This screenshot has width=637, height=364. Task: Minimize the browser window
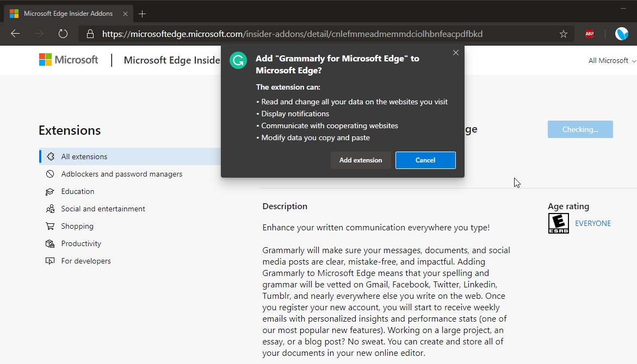[623, 8]
